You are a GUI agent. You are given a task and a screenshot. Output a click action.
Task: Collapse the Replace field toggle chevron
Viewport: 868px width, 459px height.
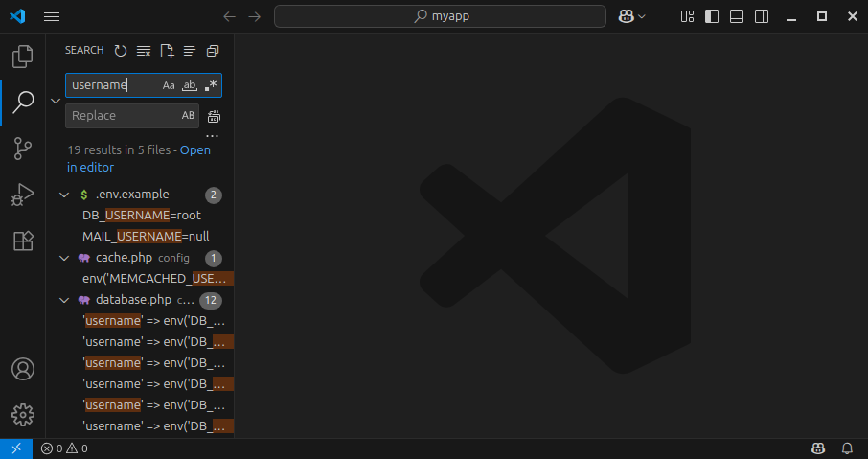point(56,101)
